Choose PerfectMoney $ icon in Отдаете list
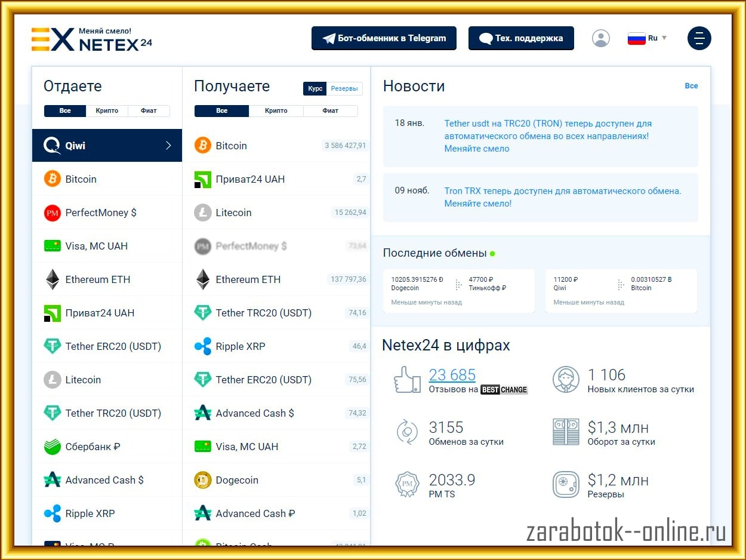 [53, 213]
